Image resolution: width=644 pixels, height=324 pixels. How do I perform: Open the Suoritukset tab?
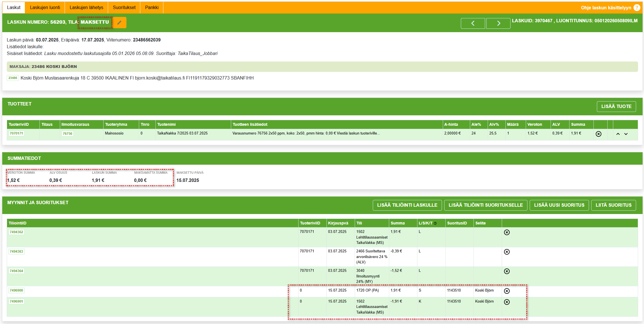pos(124,8)
